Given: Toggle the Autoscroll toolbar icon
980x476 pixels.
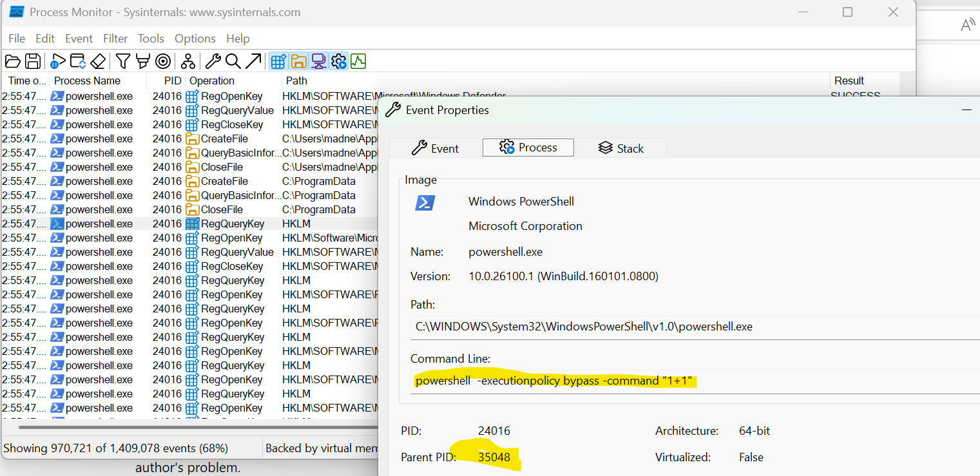Looking at the screenshot, I should point(78,61).
